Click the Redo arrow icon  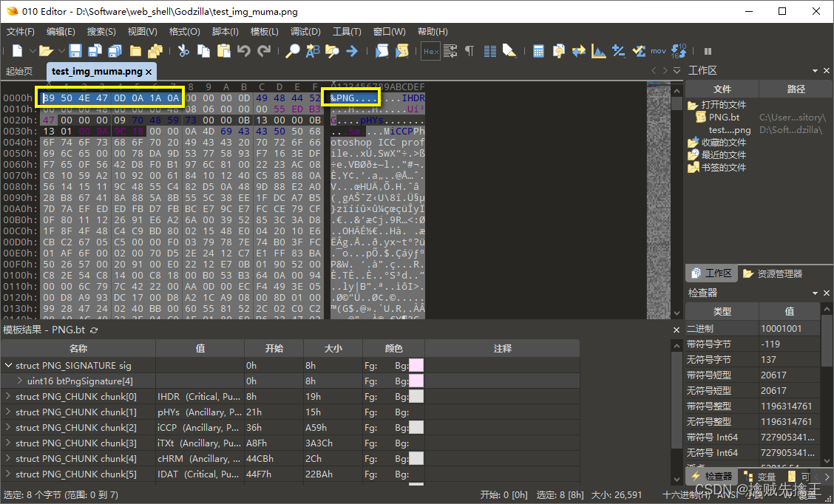264,51
